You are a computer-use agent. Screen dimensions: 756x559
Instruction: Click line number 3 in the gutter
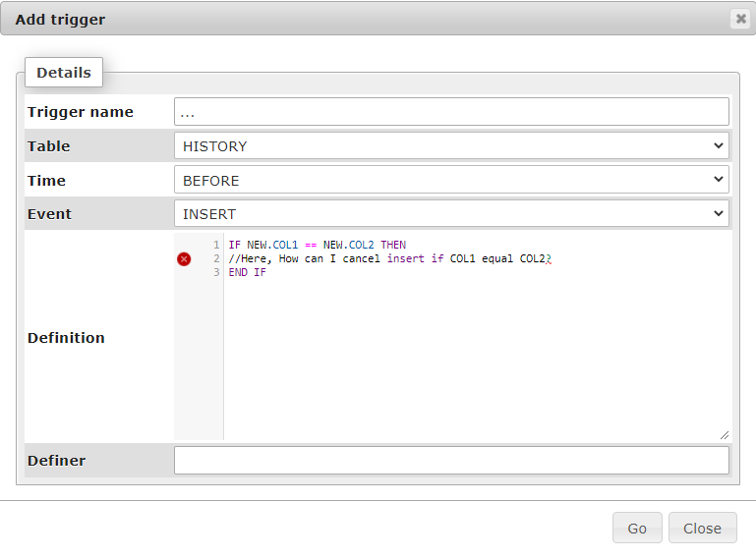tap(216, 272)
